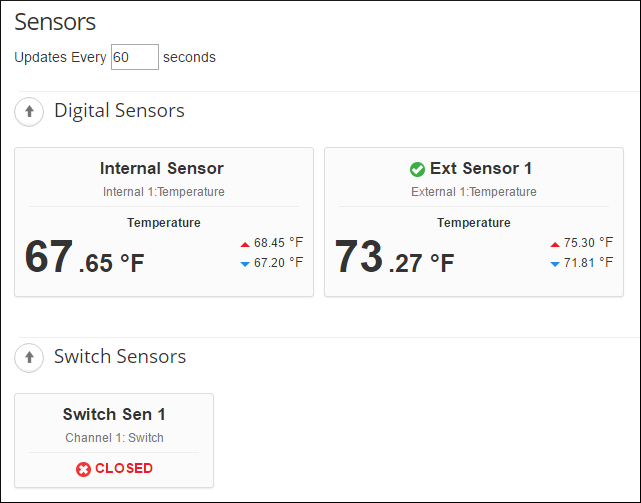641x503 pixels.
Task: Select the Switch Sen 1 title
Action: click(114, 414)
